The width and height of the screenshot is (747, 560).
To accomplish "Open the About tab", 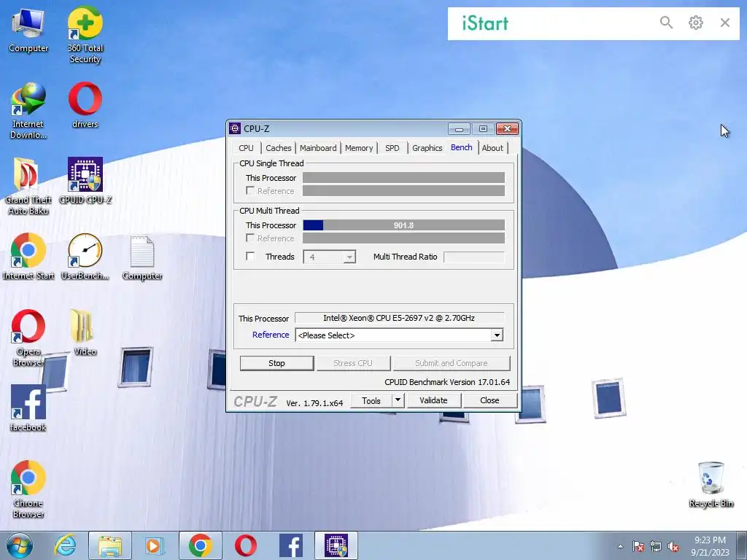I will pos(492,148).
